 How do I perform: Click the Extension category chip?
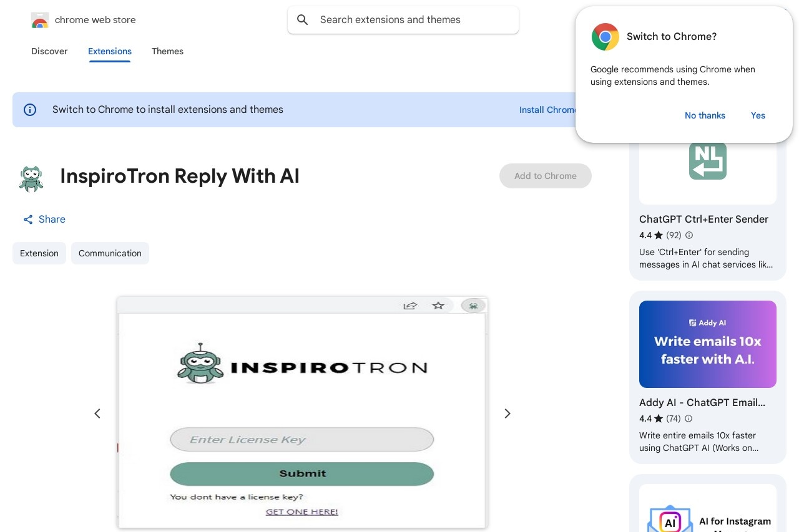click(39, 253)
